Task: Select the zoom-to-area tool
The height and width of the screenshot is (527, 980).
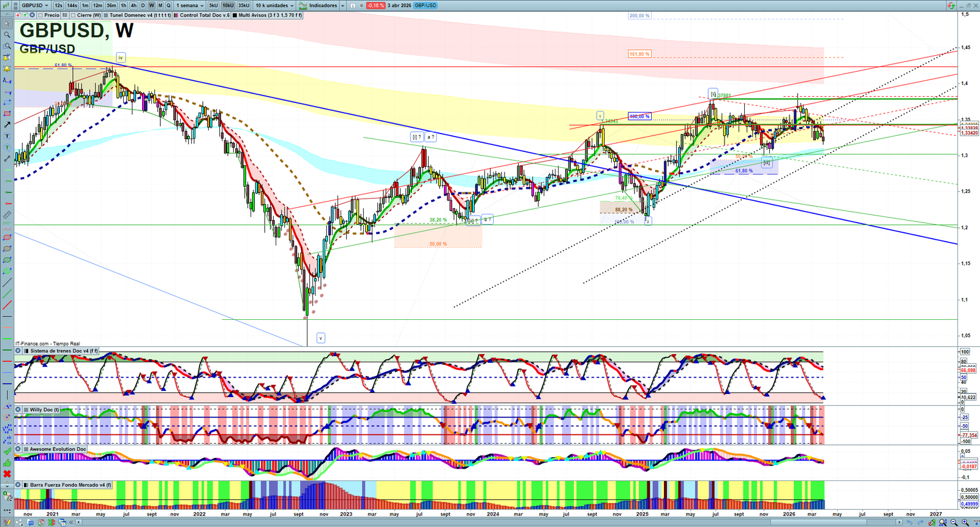Action: click(7, 46)
